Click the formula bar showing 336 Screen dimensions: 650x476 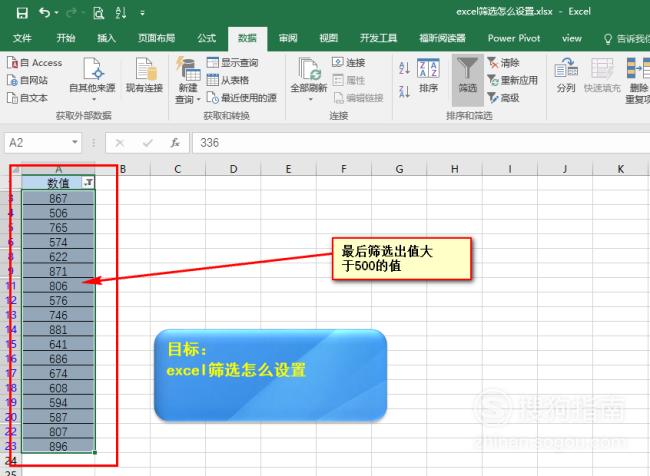click(421, 143)
